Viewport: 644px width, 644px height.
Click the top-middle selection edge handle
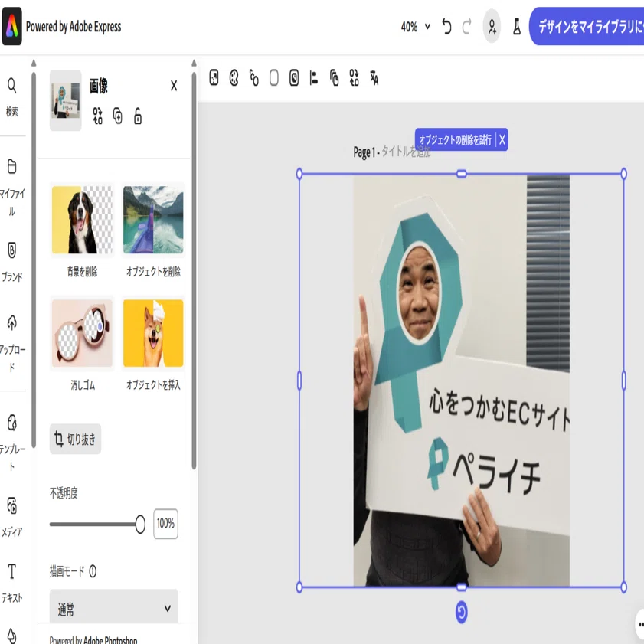pyautogui.click(x=461, y=174)
